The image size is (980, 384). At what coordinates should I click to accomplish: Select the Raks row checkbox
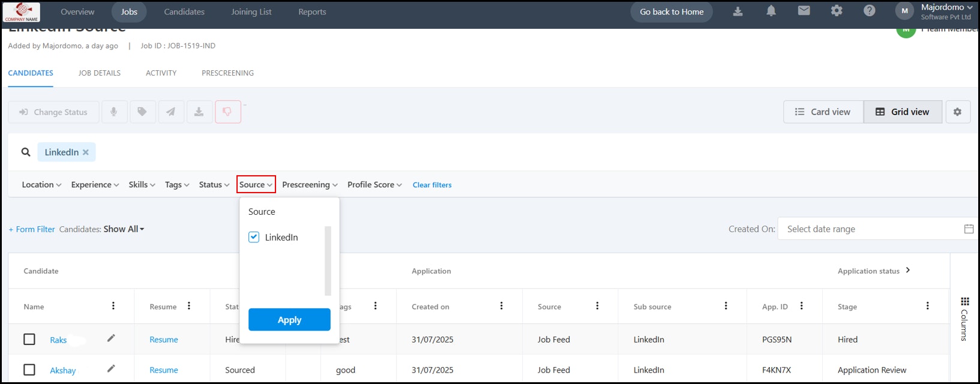[x=29, y=339]
